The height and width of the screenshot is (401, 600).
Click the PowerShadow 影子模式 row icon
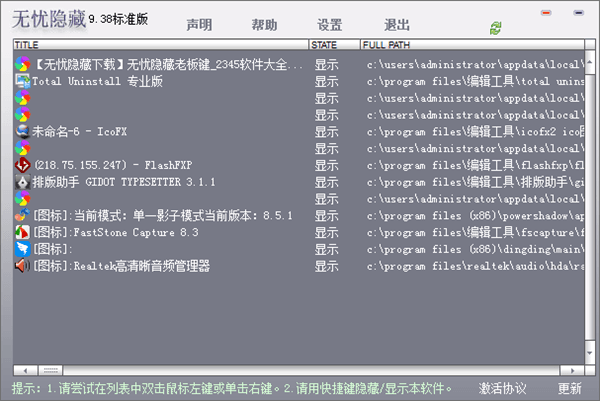22,215
